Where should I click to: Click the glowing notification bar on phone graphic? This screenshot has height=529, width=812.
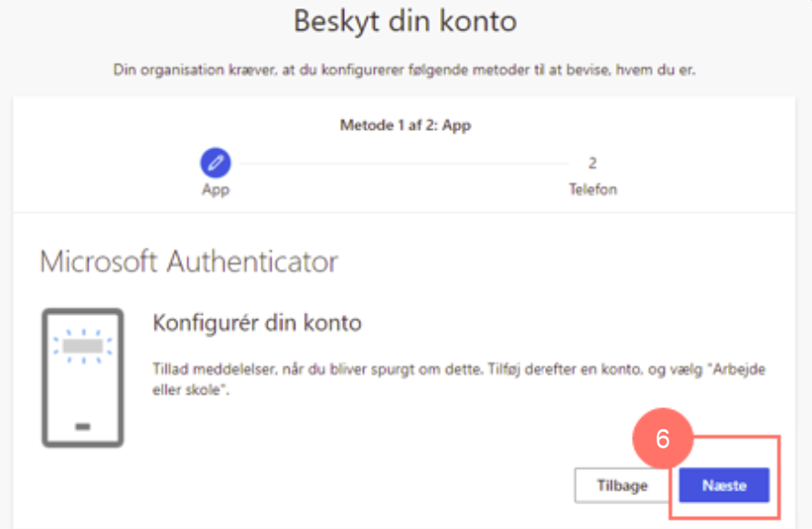click(83, 346)
